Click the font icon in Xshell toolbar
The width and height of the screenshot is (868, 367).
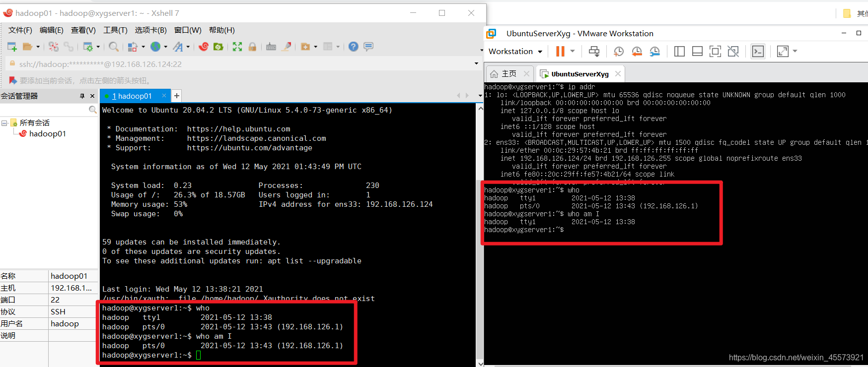178,47
